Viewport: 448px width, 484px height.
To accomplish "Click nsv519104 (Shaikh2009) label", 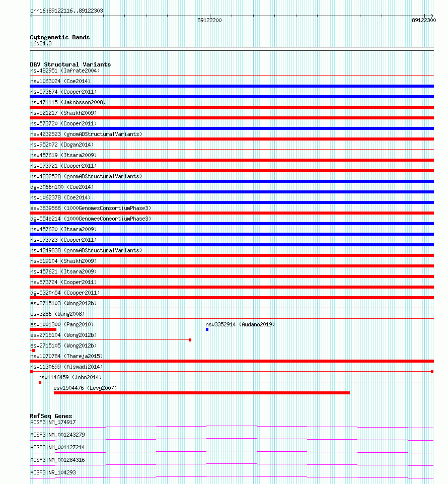I will [63, 261].
